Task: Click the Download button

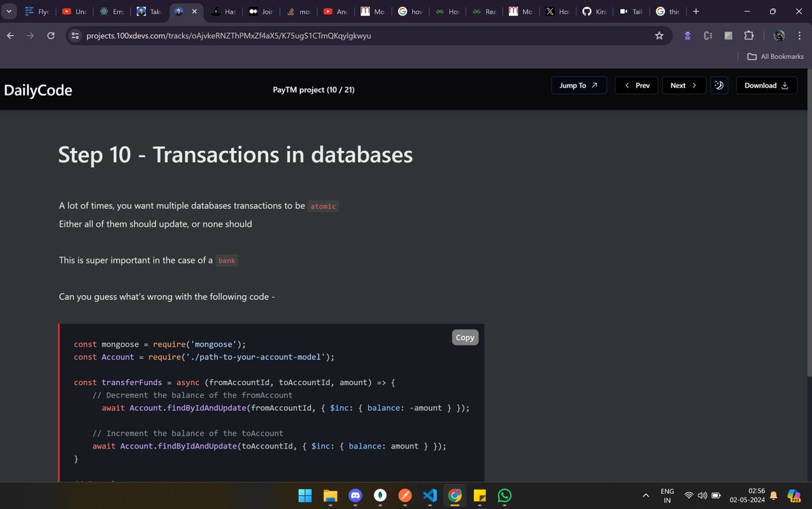Action: [767, 85]
